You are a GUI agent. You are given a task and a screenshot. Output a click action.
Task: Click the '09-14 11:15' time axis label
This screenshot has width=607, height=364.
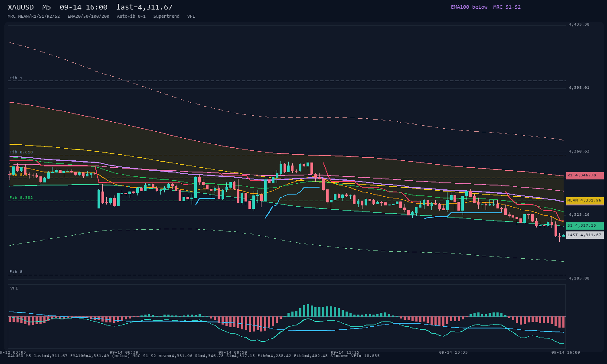pos(345,352)
